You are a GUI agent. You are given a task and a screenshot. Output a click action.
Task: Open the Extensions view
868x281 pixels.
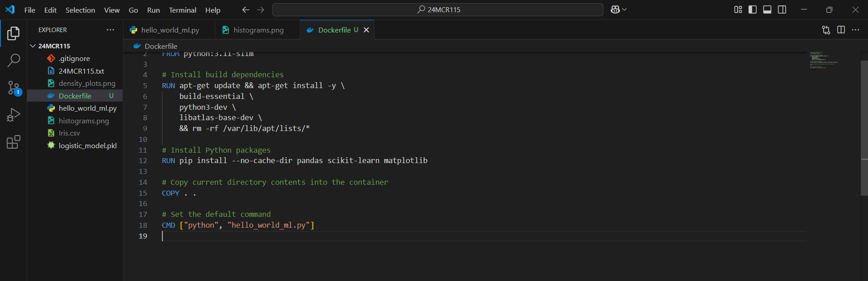point(14,142)
